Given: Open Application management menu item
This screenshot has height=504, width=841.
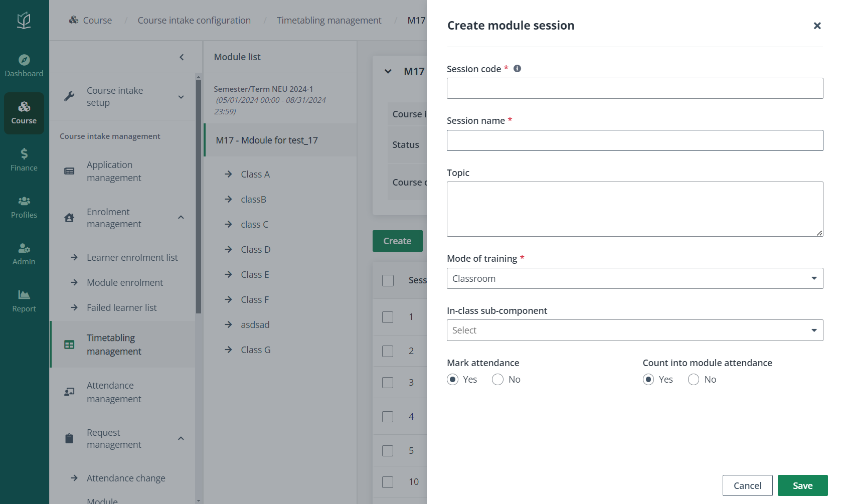Looking at the screenshot, I should click(122, 171).
